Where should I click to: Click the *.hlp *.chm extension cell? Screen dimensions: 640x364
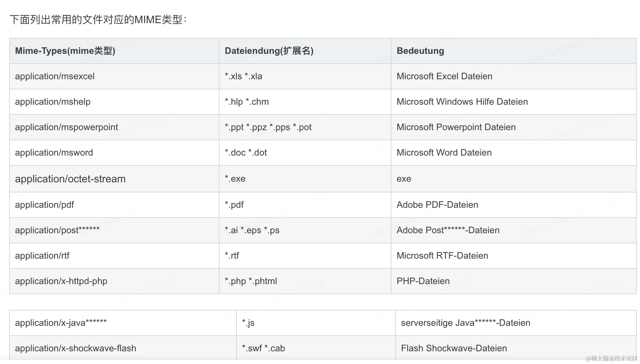(247, 102)
